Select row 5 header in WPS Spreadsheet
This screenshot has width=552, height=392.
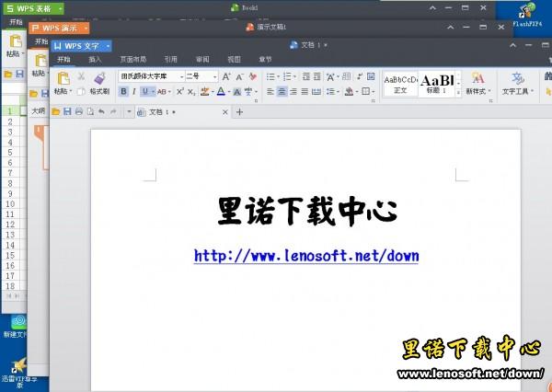pyautogui.click(x=10, y=153)
